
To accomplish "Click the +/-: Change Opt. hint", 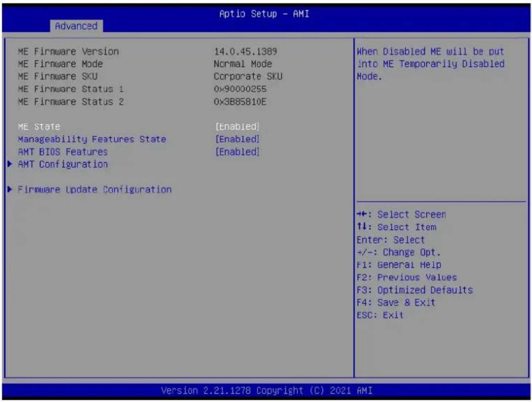I will 398,253.
